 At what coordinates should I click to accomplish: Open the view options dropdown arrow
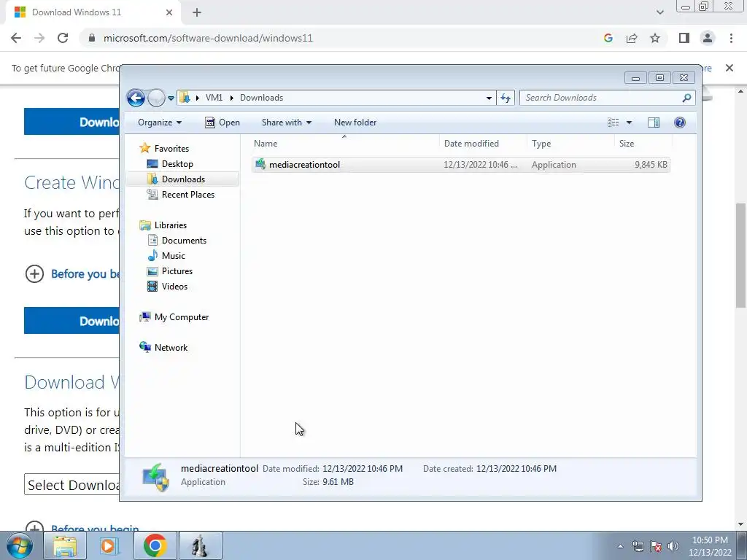629,122
